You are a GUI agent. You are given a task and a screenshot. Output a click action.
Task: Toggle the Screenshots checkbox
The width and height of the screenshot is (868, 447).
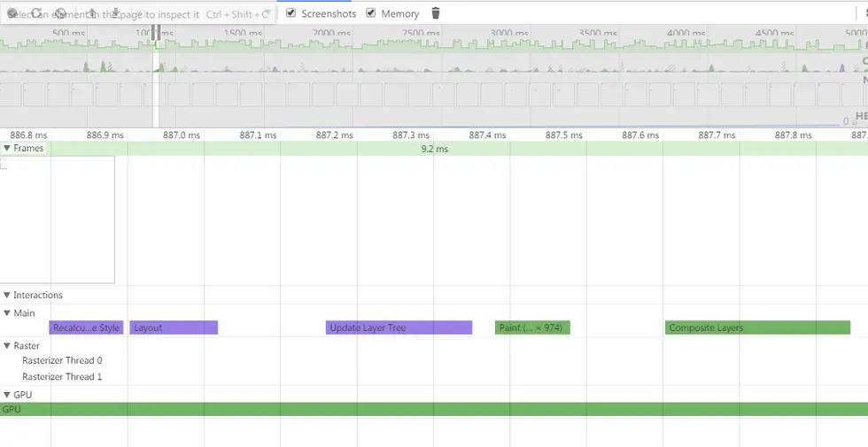(291, 12)
